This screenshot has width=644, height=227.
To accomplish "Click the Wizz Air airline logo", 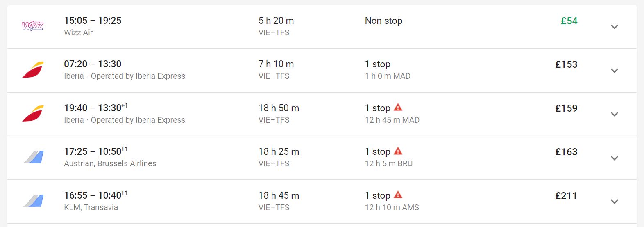I will 33,26.
